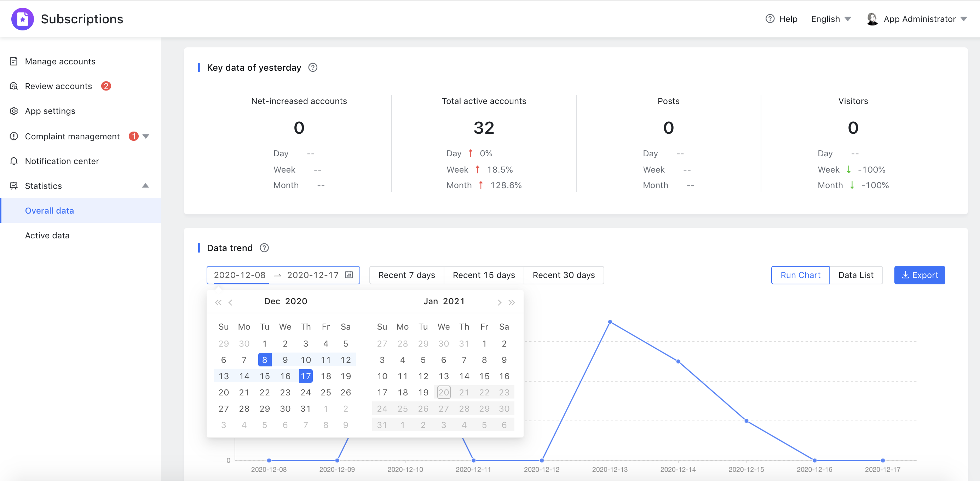
Task: Click the App Administrator avatar
Action: point(872,19)
